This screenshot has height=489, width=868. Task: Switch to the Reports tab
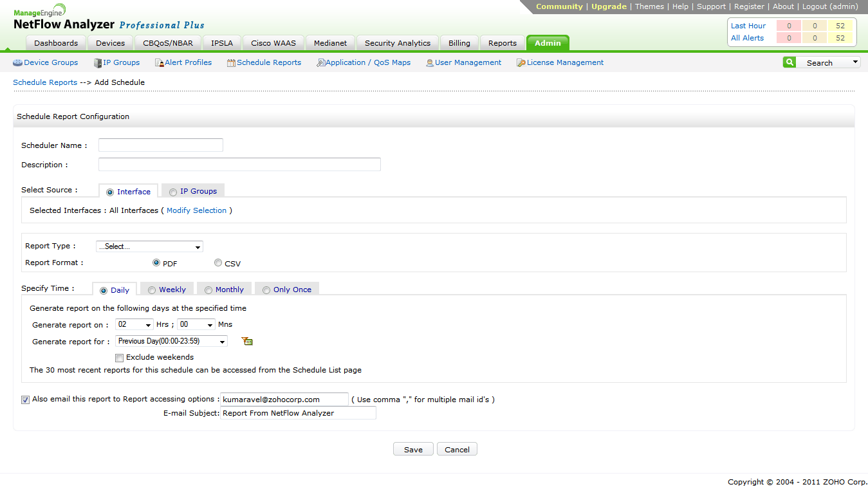click(x=503, y=43)
